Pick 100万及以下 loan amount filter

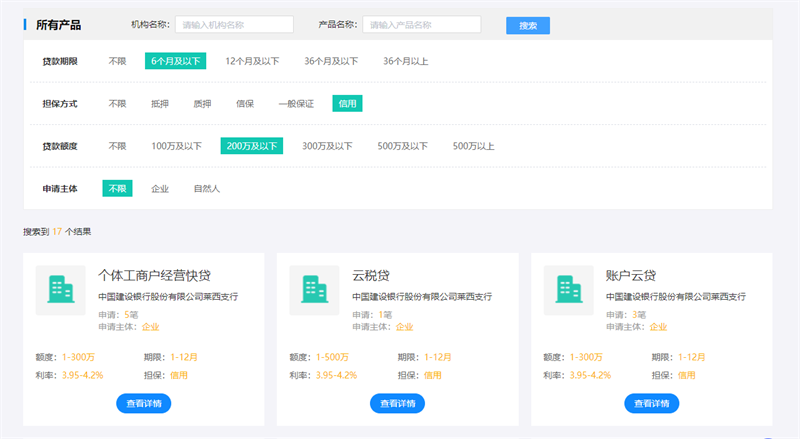[177, 146]
